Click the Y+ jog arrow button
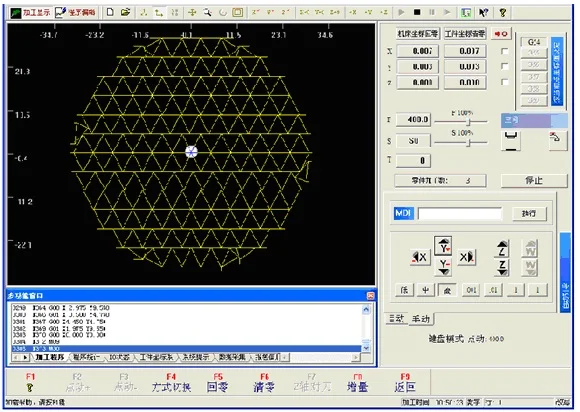Screen dimensions: 580x412 (444, 246)
